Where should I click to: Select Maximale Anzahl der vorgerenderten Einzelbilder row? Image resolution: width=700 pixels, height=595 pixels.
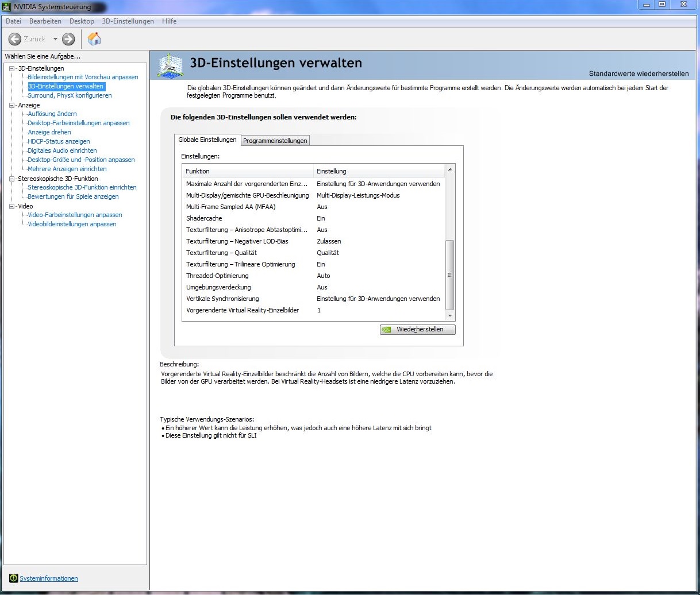(314, 184)
